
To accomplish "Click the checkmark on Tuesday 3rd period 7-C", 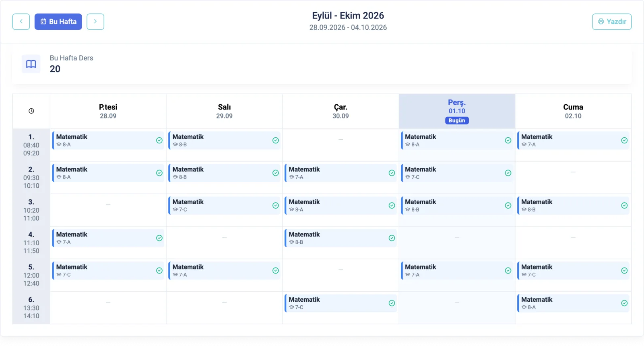I will [x=276, y=205].
